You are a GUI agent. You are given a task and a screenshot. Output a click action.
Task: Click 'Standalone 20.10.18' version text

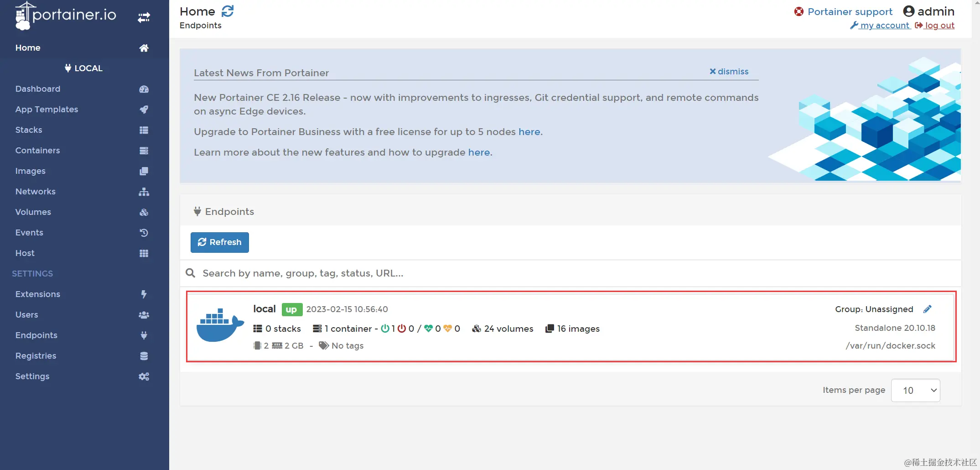pos(895,328)
